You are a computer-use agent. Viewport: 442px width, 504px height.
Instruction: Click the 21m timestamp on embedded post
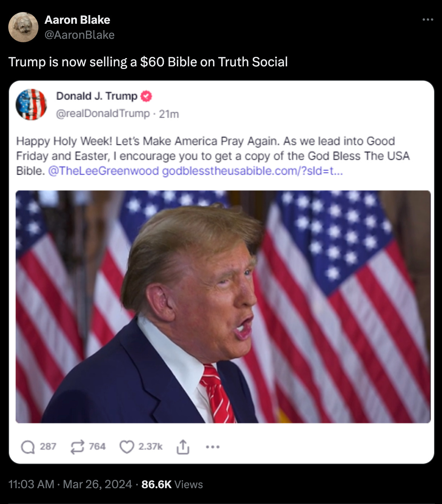pyautogui.click(x=169, y=114)
